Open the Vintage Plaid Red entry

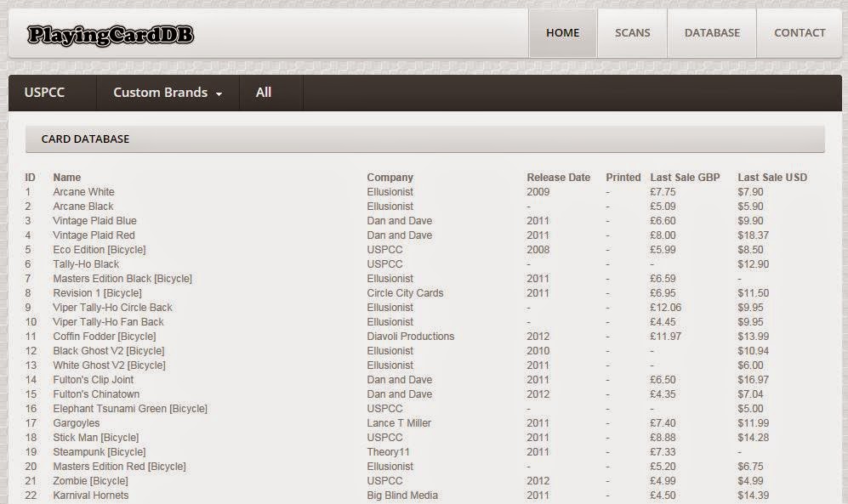point(94,235)
